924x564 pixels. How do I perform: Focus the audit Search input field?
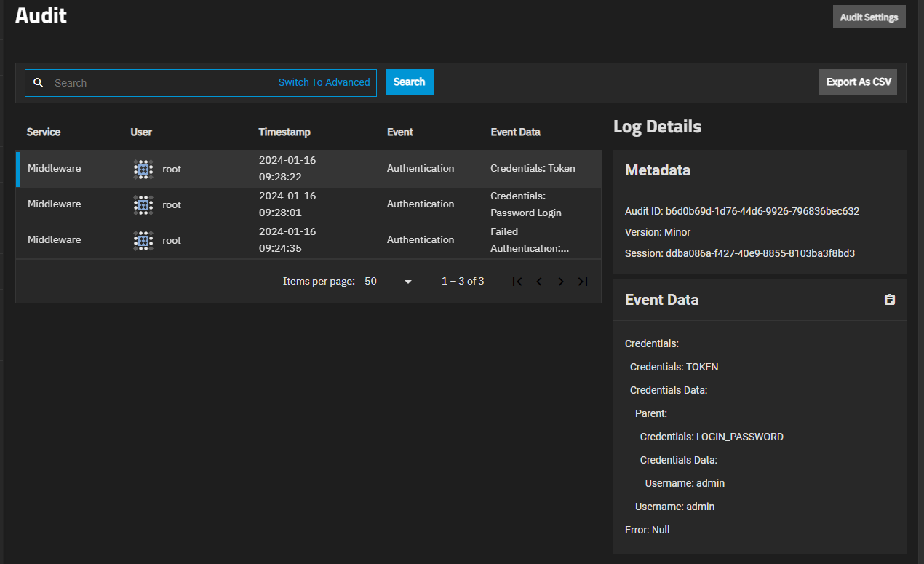click(x=160, y=83)
